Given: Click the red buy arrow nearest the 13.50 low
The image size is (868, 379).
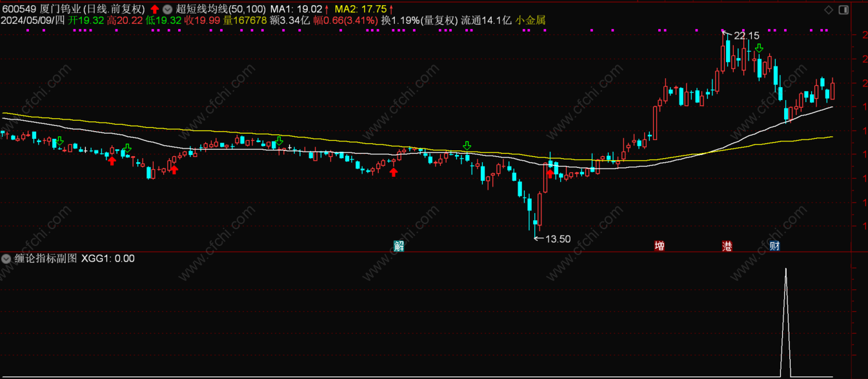Looking at the screenshot, I should click(550, 172).
